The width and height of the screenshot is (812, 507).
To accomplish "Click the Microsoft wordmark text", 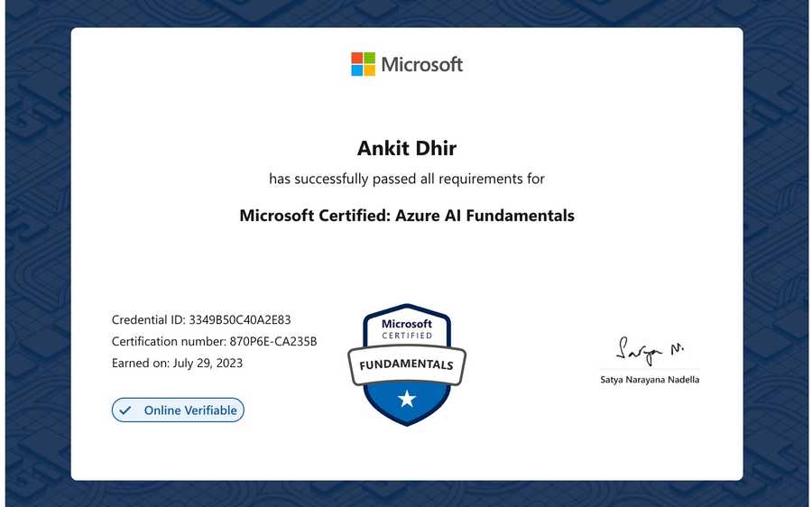I will click(422, 65).
